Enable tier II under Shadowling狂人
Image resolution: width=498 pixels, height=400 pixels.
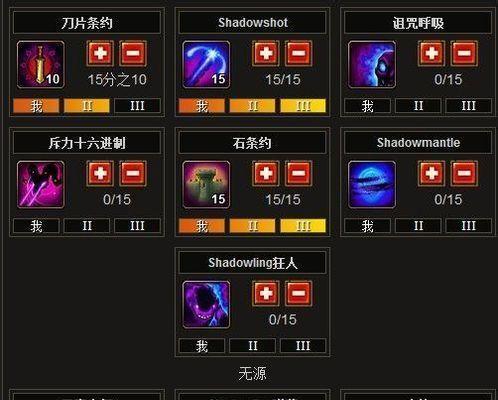point(253,346)
